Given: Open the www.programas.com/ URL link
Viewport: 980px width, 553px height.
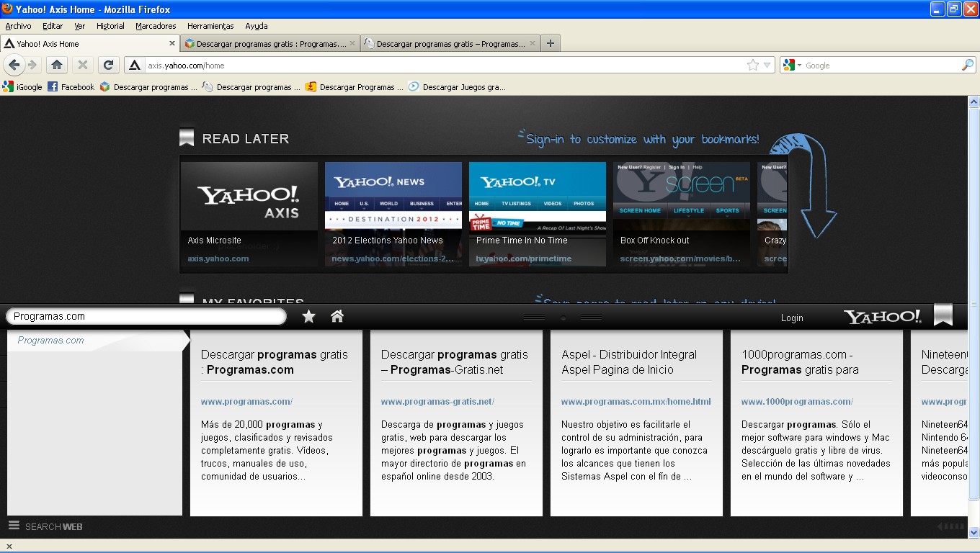Looking at the screenshot, I should [246, 402].
